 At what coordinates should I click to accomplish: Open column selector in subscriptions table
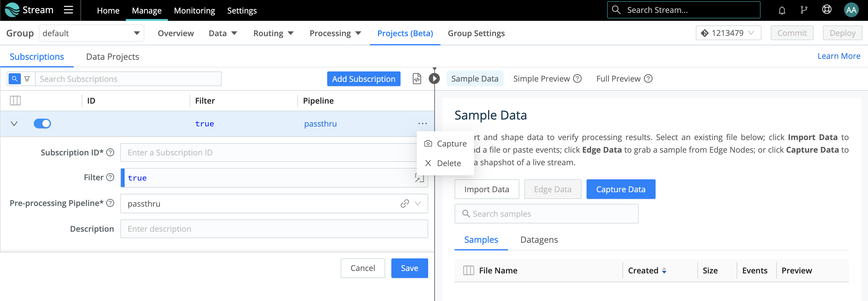tap(15, 101)
